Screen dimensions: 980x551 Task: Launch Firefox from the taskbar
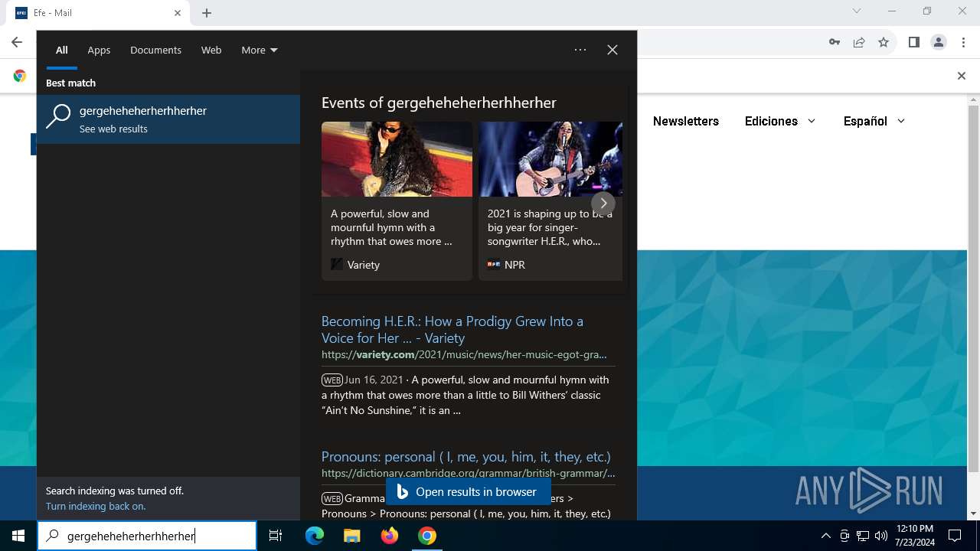click(x=390, y=536)
